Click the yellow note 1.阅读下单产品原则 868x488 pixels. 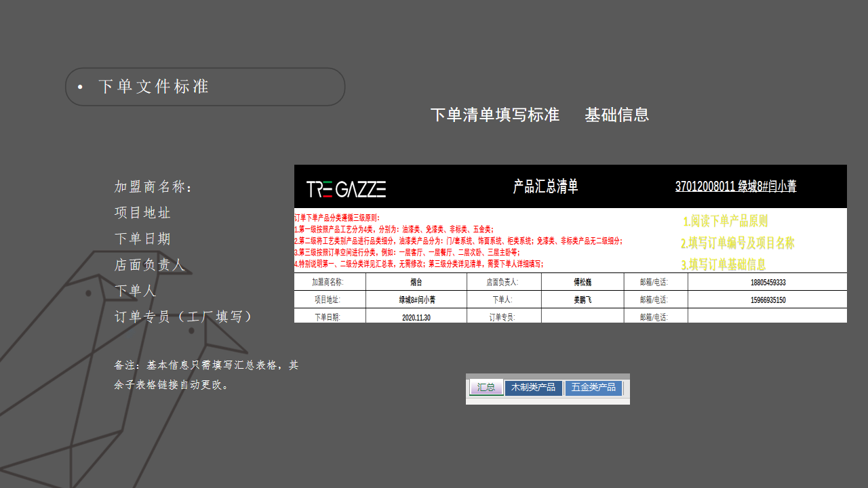(x=726, y=222)
